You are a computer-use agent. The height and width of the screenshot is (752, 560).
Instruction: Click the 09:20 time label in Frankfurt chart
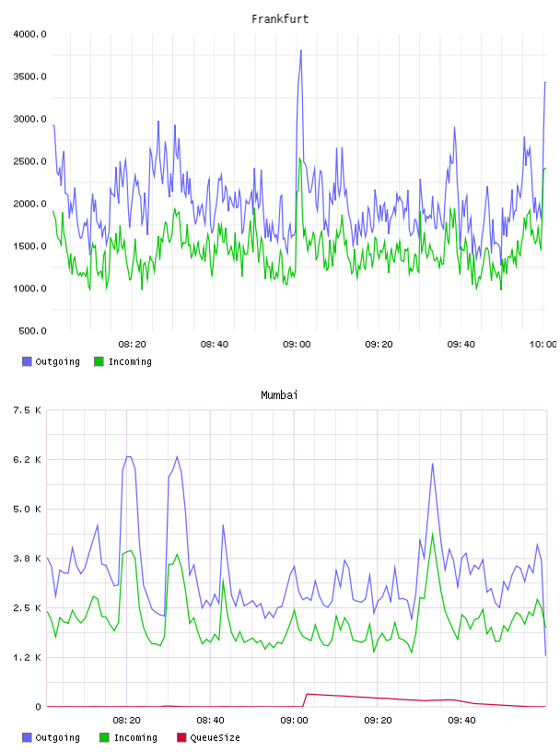(379, 345)
